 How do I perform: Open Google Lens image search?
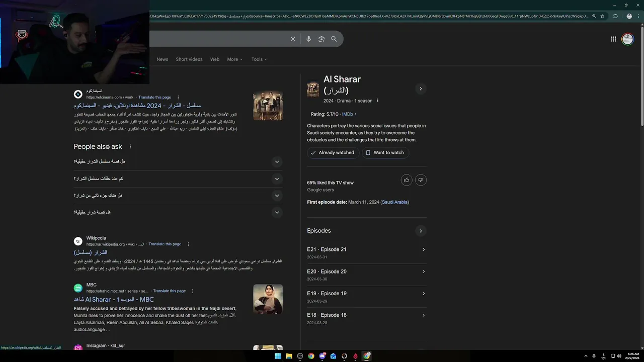point(321,39)
